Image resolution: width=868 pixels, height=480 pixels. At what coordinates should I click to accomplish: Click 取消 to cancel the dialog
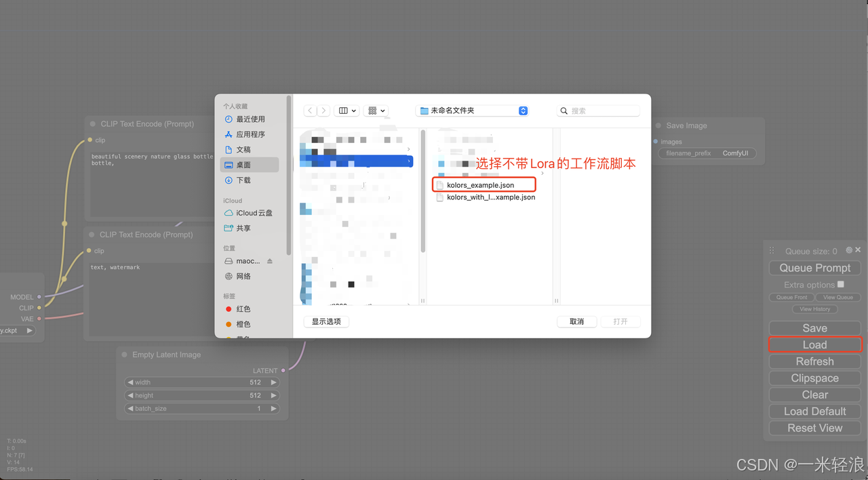(x=576, y=321)
